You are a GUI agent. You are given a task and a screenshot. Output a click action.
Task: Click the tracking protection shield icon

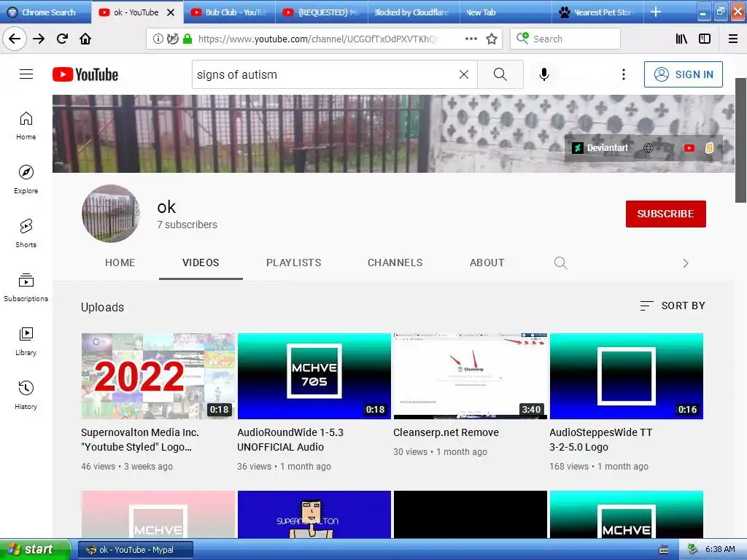pos(172,39)
